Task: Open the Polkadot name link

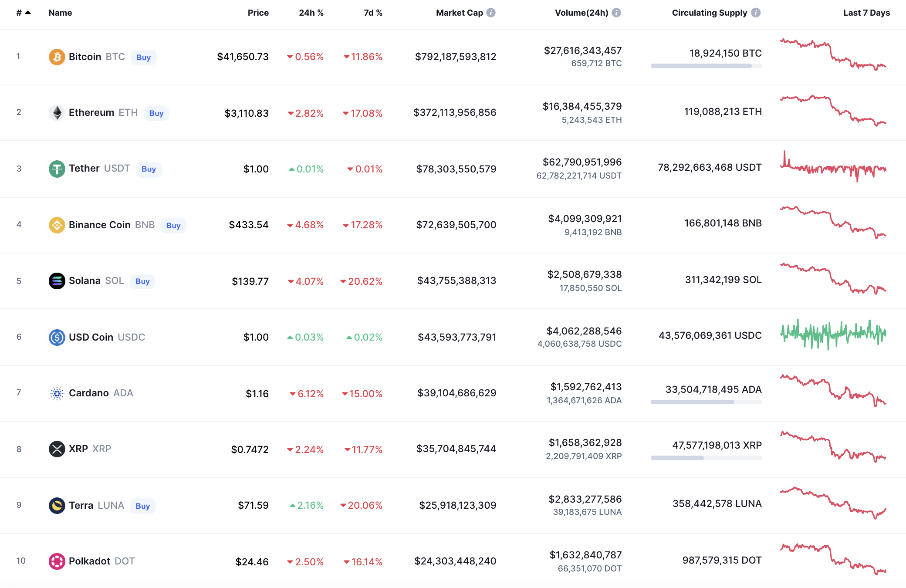Action: 89,561
